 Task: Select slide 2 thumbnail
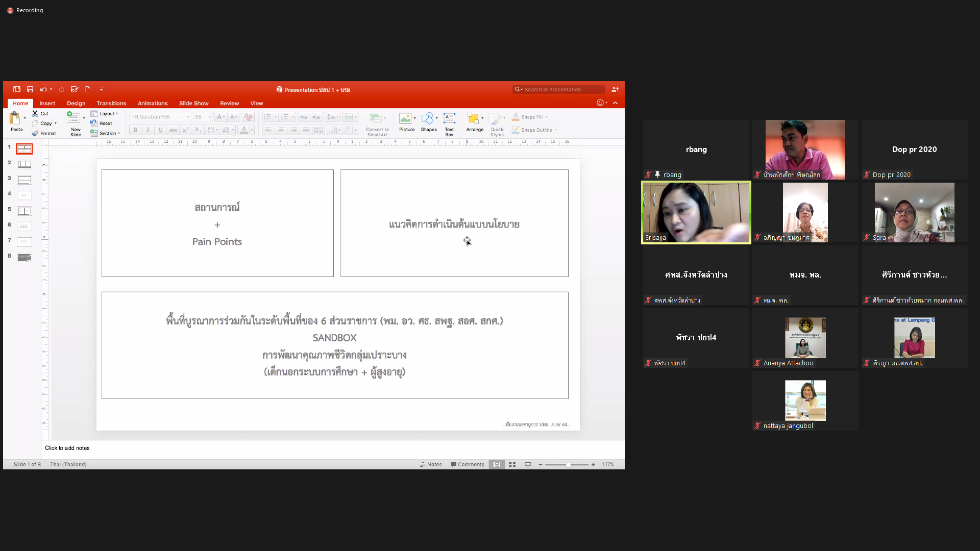point(24,164)
